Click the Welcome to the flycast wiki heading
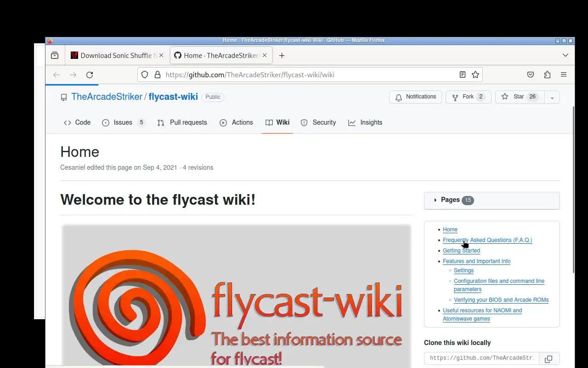The height and width of the screenshot is (368, 588). [x=158, y=200]
